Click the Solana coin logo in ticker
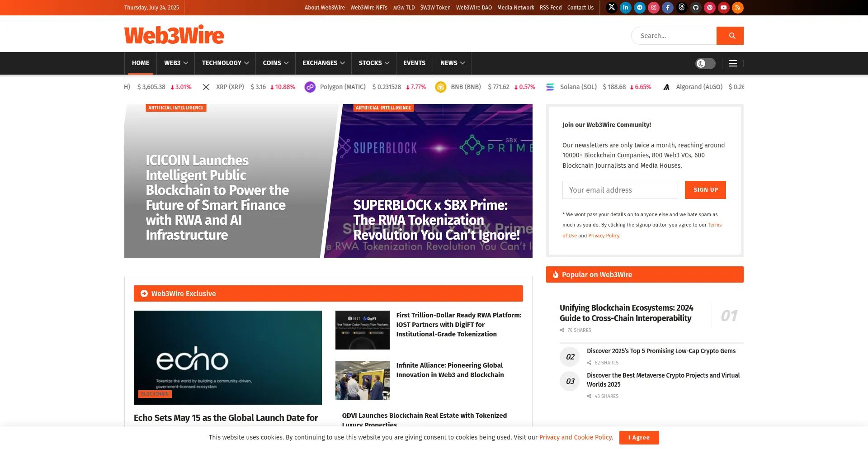Screen dimensions: 868x449 [x=550, y=87]
